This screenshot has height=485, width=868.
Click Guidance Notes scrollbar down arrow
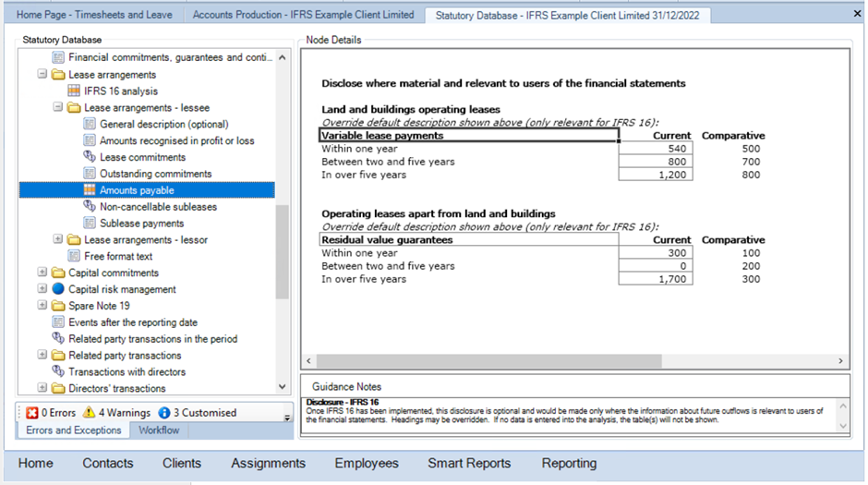pos(843,426)
